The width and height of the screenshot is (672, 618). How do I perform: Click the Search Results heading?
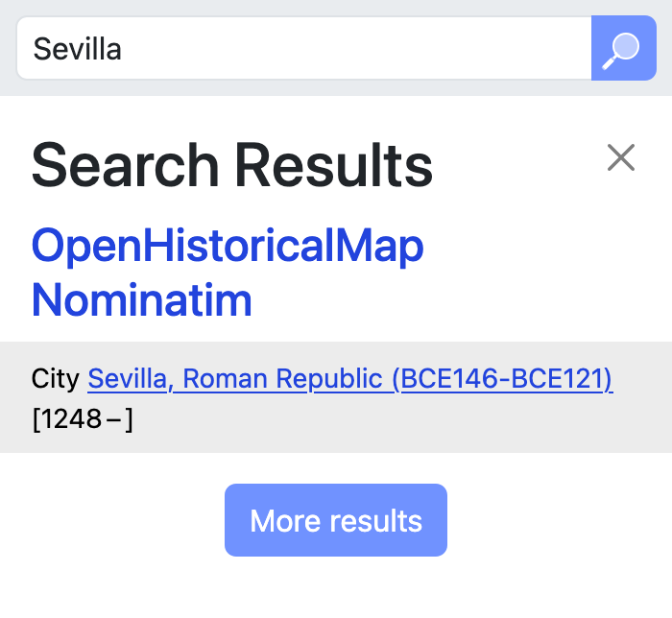232,165
